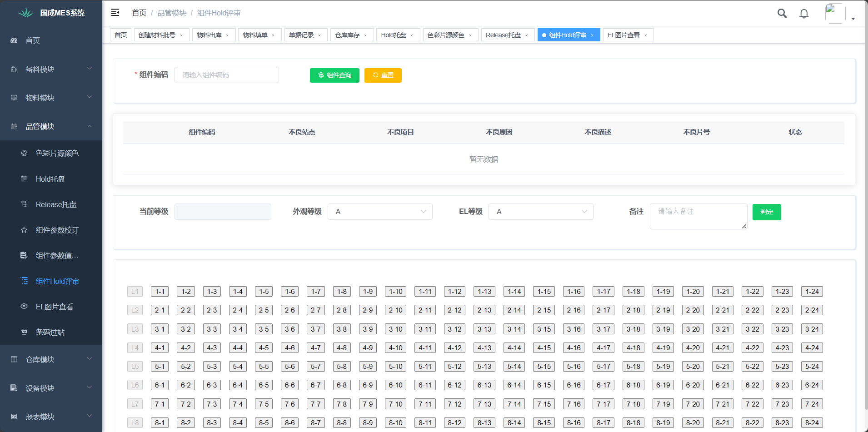This screenshot has width=868, height=432.
Task: Expand the 报表模块 sidebar menu
Action: coord(51,417)
